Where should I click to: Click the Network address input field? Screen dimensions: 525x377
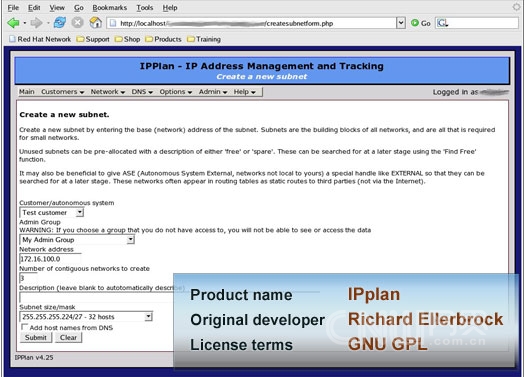coord(50,259)
